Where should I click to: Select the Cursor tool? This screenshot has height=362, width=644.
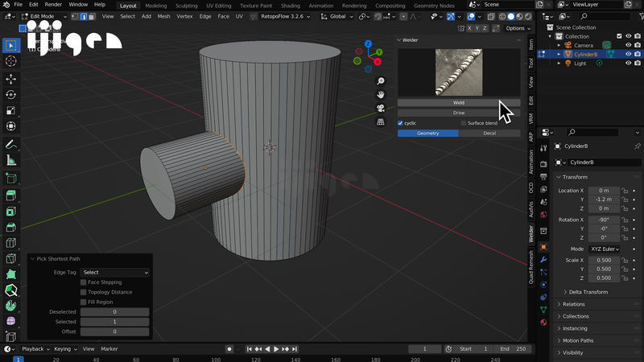click(10, 61)
